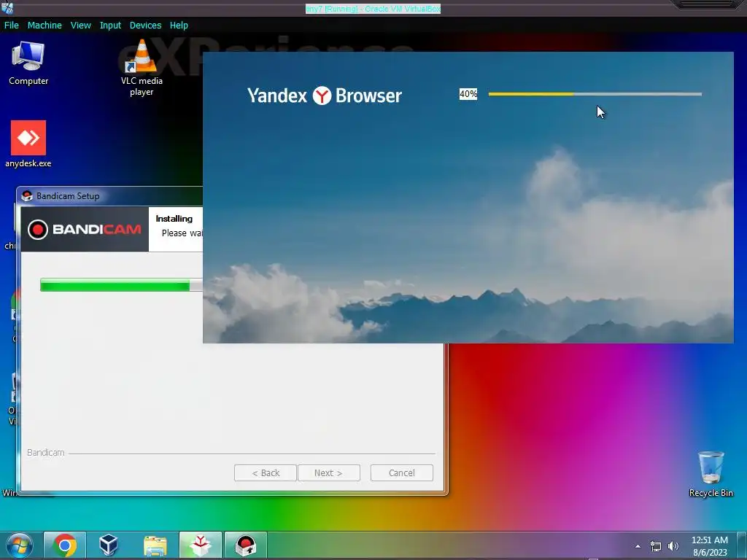The image size is (747, 560).
Task: Select the Recycle Bin icon
Action: [711, 474]
